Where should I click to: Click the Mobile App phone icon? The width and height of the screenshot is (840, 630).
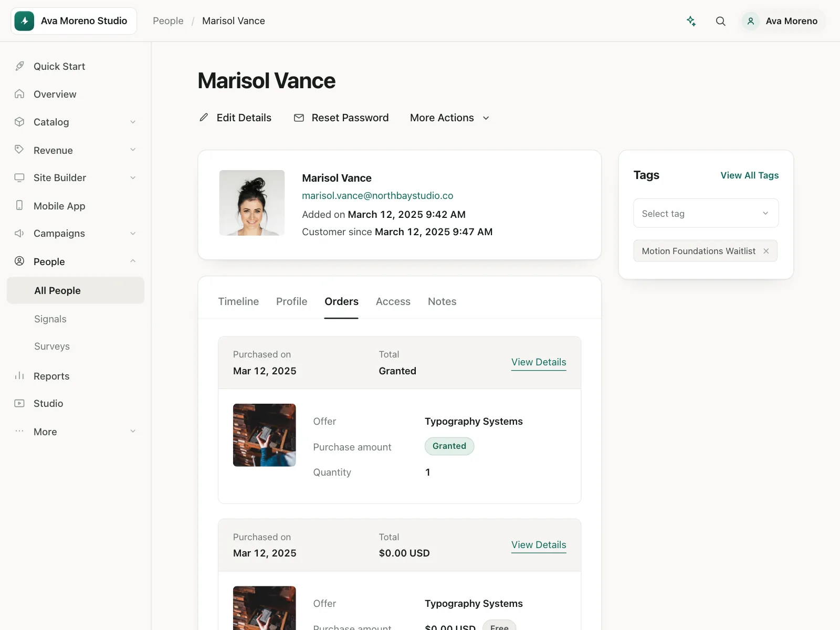coord(19,205)
